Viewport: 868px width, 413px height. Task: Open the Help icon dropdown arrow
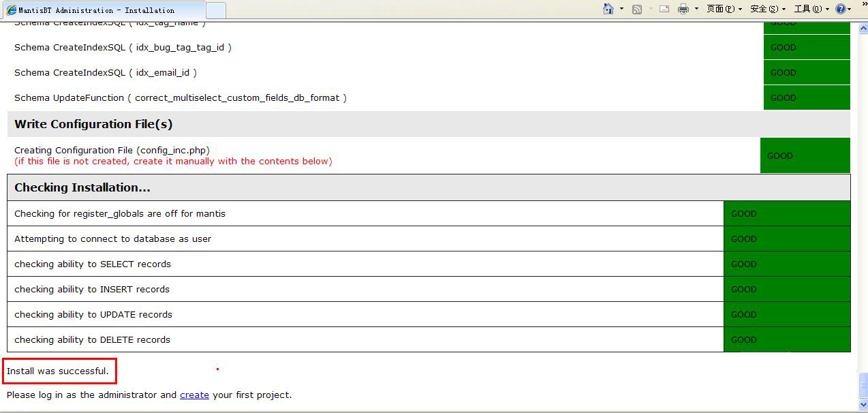[x=850, y=10]
